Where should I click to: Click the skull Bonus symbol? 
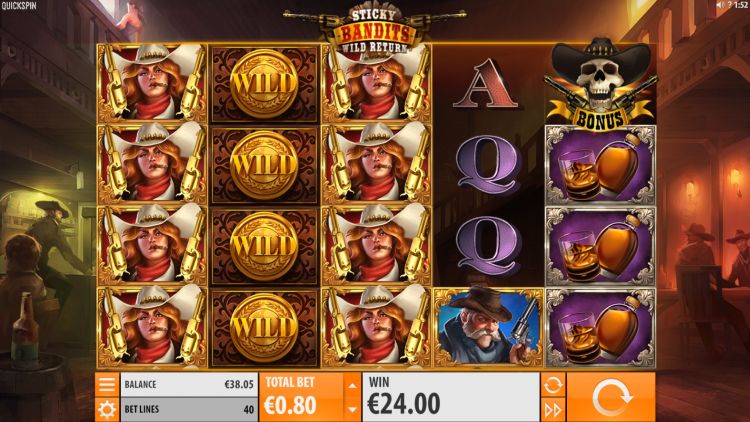(x=600, y=84)
